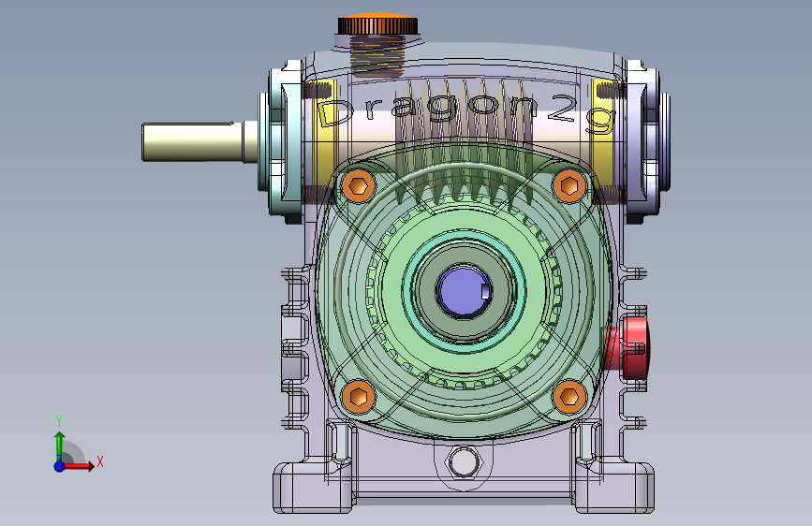Select the orange knurled breather cap on top
Screen dimensions: 812x526
378,25
